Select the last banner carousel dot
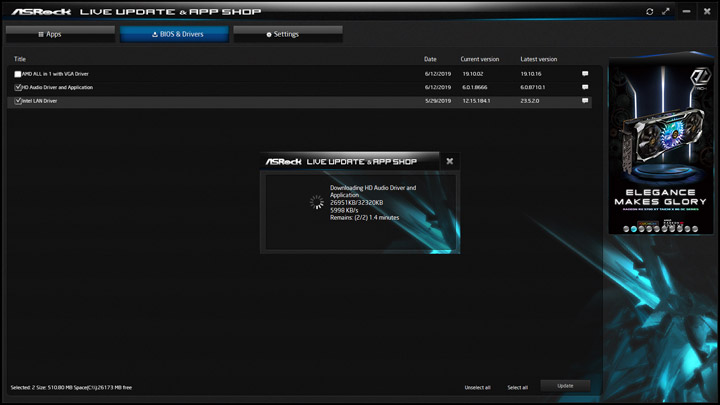The height and width of the screenshot is (405, 720). pos(695,229)
